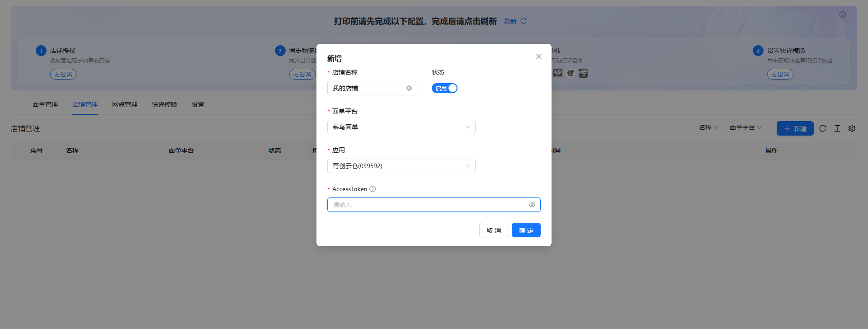This screenshot has width=868, height=329.
Task: Clear the 店铺名称 input text
Action: click(x=409, y=88)
